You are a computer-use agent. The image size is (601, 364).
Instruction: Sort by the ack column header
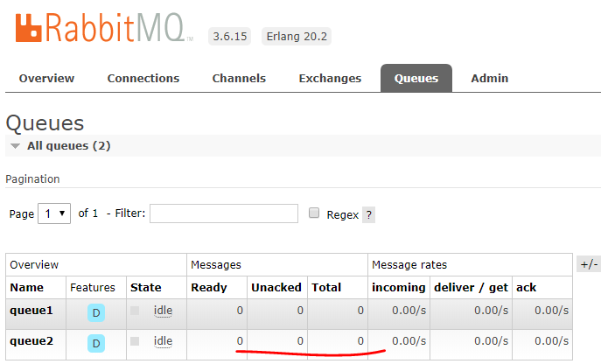point(527,288)
